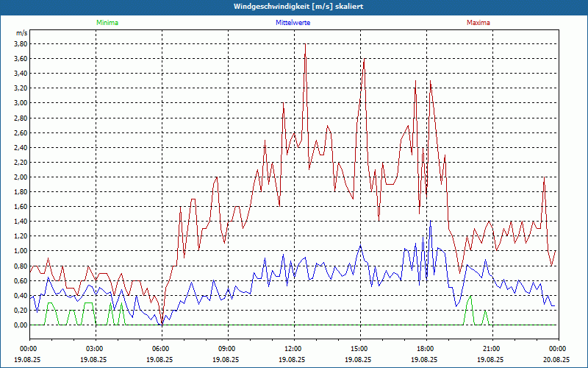588x368 pixels.
Task: Click the 3,40 y-axis value
Action: coord(21,74)
